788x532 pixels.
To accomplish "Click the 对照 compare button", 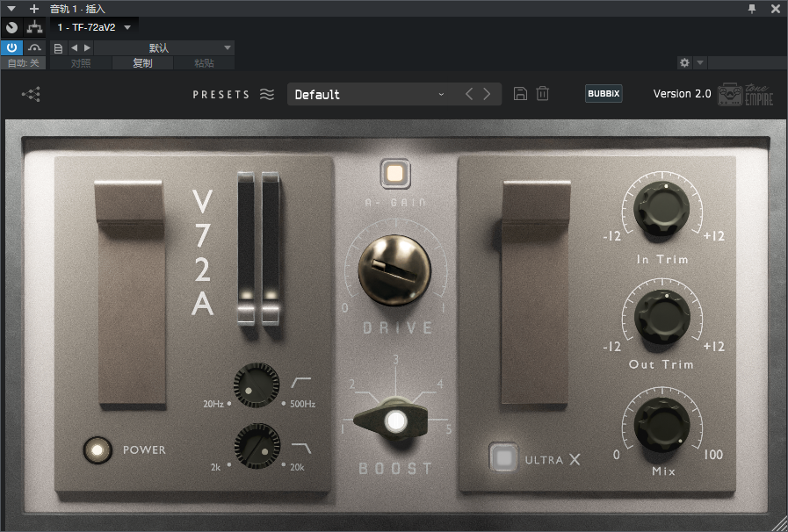I will click(81, 63).
